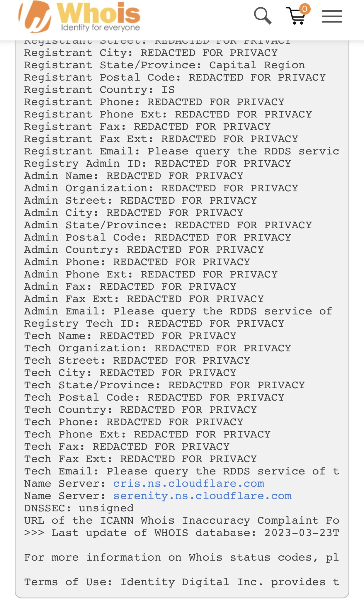Click the Registrant Email RDDS line
This screenshot has width=364, height=599.
click(181, 151)
